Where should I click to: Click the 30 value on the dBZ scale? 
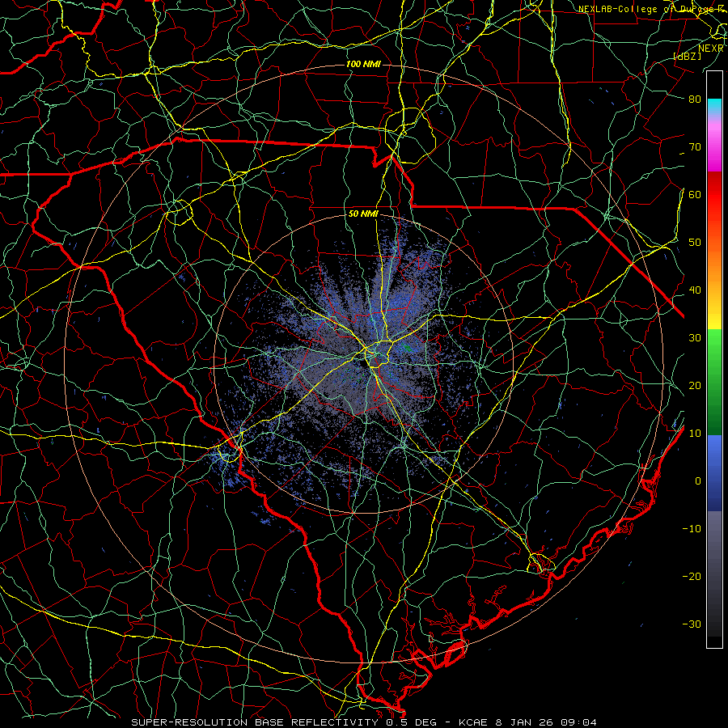(x=695, y=338)
